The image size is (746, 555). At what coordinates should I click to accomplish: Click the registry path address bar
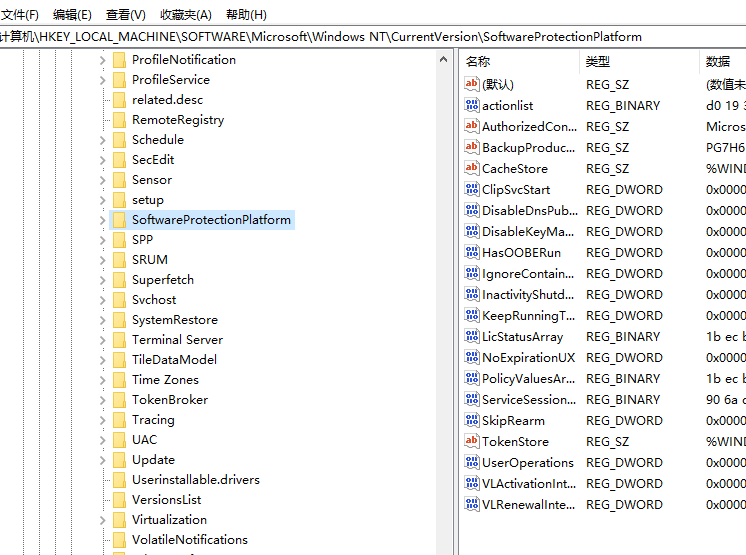pos(373,37)
